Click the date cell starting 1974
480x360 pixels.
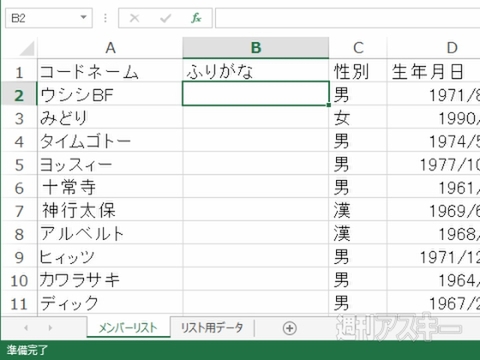tap(434, 141)
